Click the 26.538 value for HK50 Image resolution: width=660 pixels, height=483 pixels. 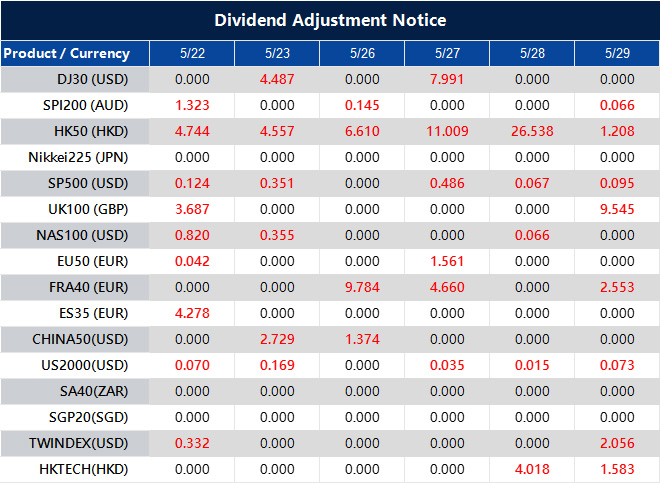click(x=533, y=131)
